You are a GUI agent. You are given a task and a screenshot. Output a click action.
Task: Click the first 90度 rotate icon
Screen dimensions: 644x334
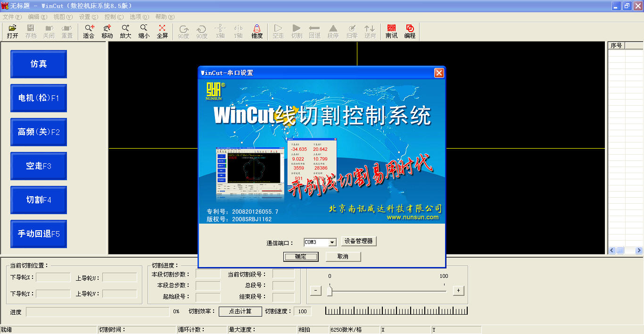[184, 32]
